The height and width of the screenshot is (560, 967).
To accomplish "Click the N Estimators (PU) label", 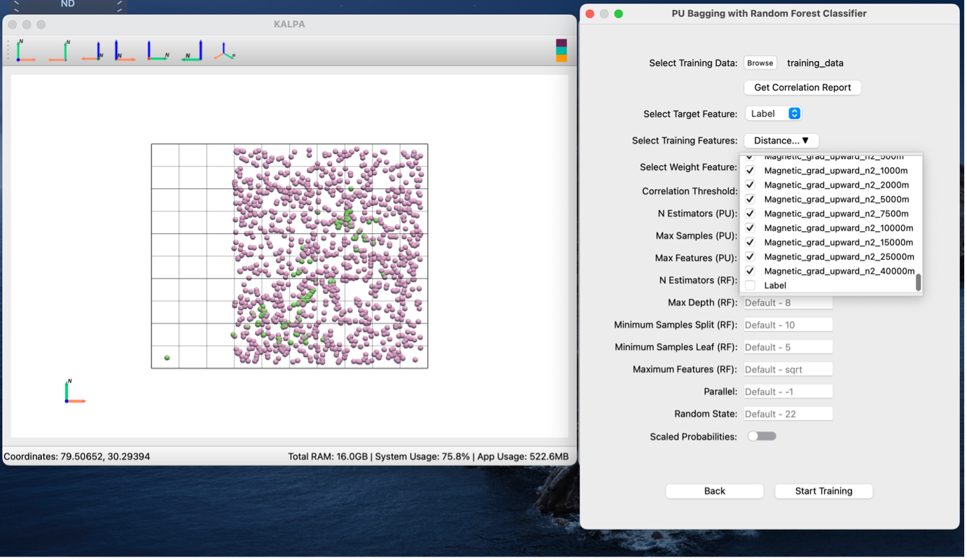I will click(x=697, y=213).
